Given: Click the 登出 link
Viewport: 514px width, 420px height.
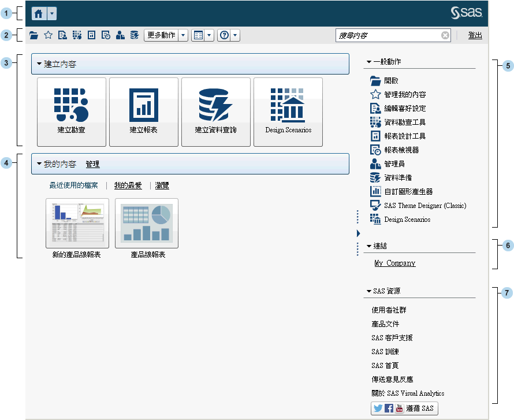Looking at the screenshot, I should pyautogui.click(x=475, y=35).
